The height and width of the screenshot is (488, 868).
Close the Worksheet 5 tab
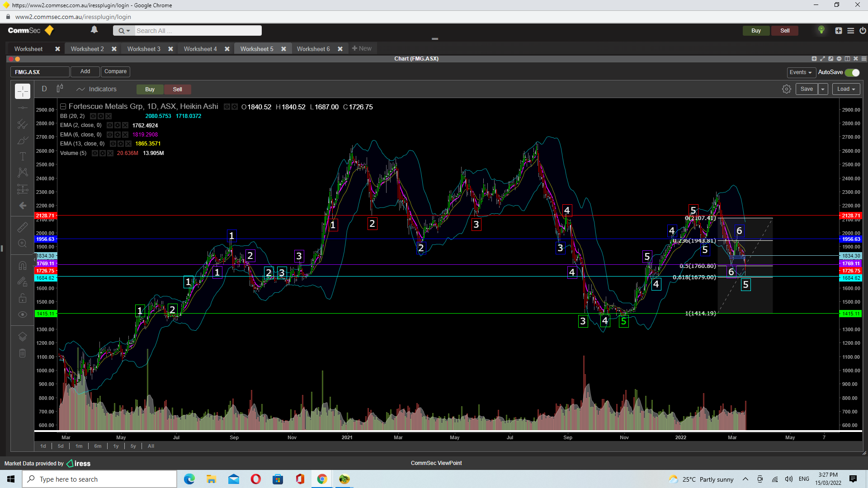283,49
